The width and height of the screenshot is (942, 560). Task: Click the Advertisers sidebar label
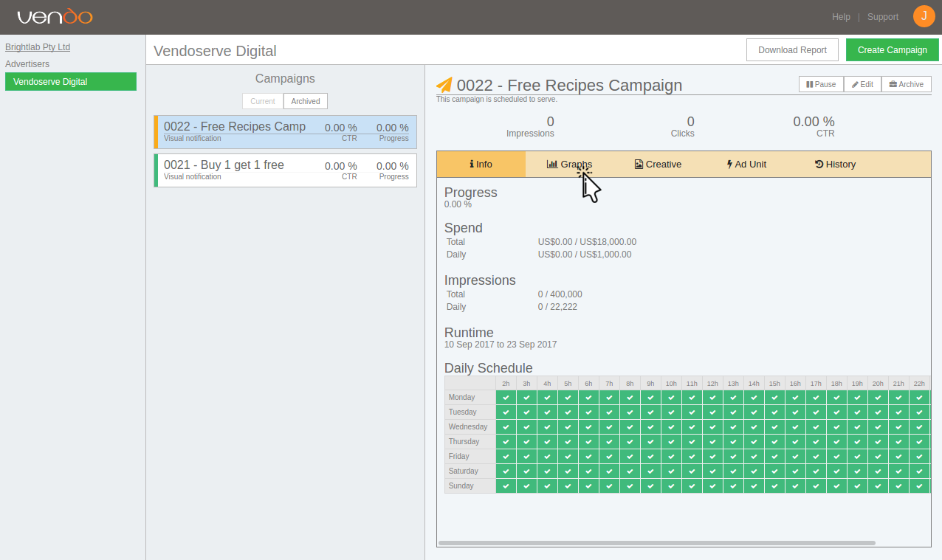coord(27,64)
